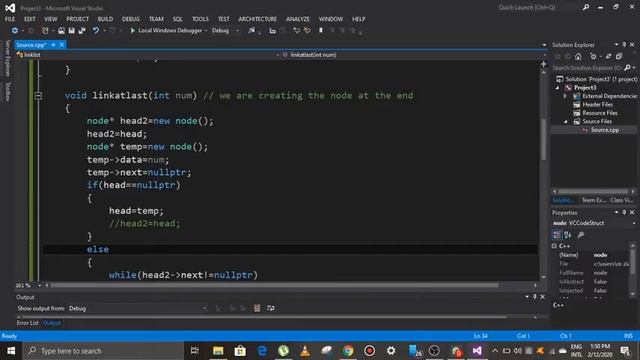Open the BUILD menu

click(105, 19)
